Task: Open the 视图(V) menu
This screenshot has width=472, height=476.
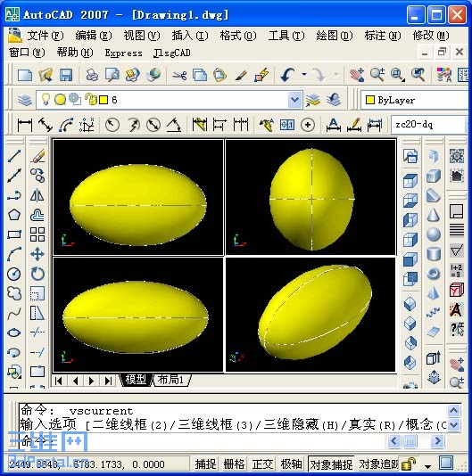Action: point(142,36)
